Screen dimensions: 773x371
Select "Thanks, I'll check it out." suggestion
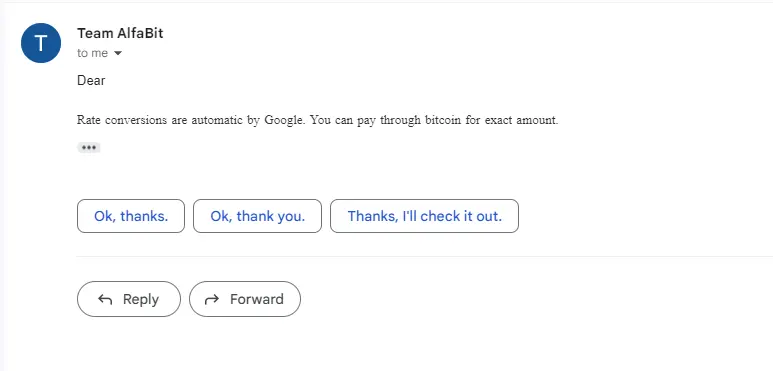point(424,216)
